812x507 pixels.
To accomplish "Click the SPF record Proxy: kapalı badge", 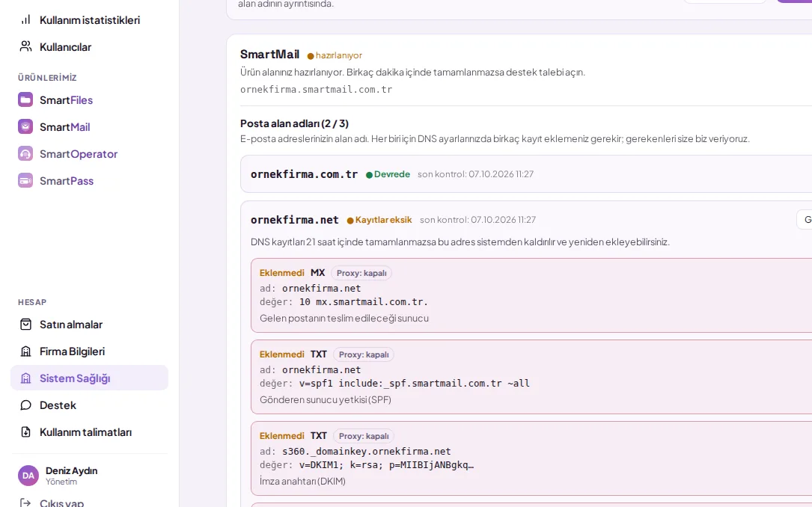I will pos(364,354).
